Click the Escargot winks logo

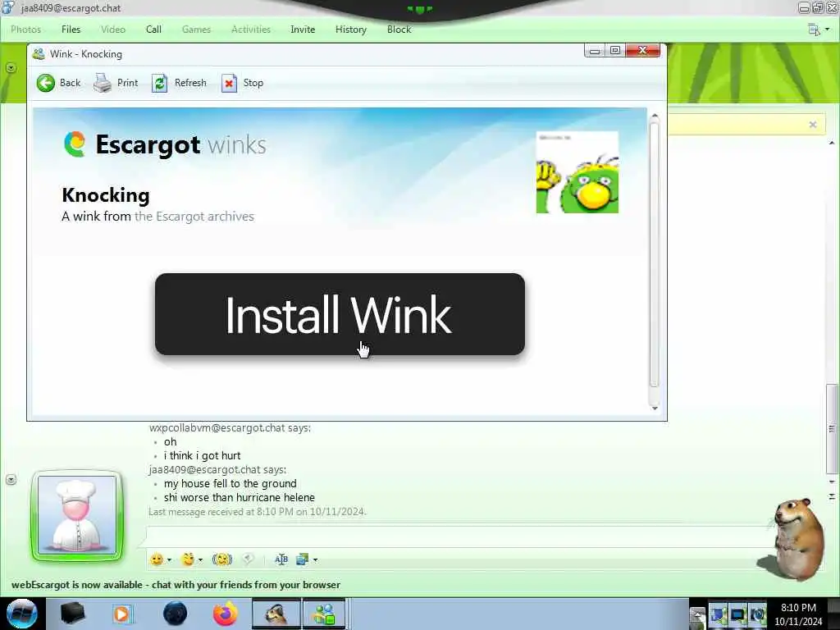coord(165,144)
